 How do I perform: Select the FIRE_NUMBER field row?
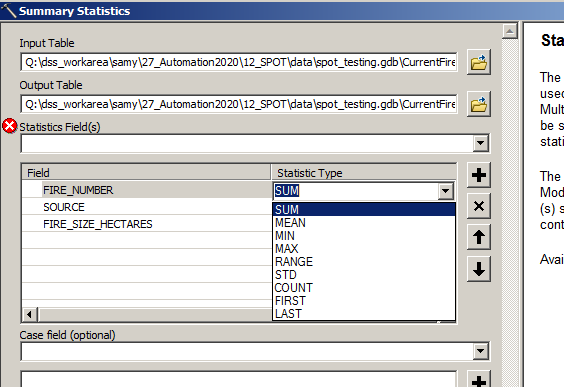tap(146, 190)
